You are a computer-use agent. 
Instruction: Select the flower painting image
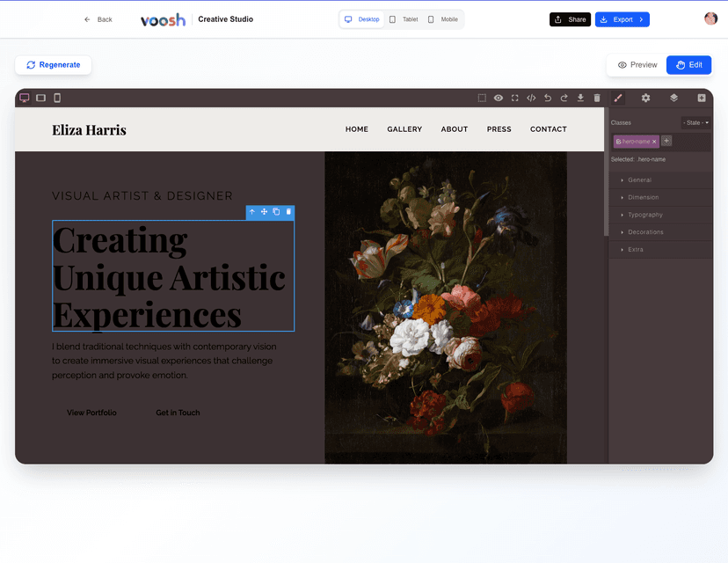[x=446, y=308]
